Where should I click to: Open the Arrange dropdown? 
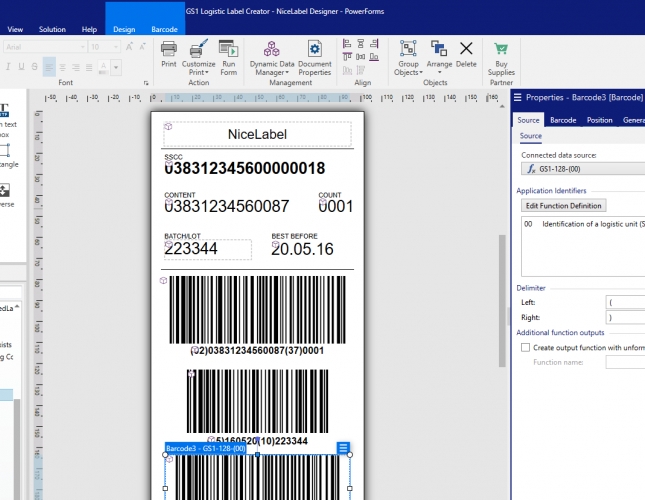click(438, 65)
